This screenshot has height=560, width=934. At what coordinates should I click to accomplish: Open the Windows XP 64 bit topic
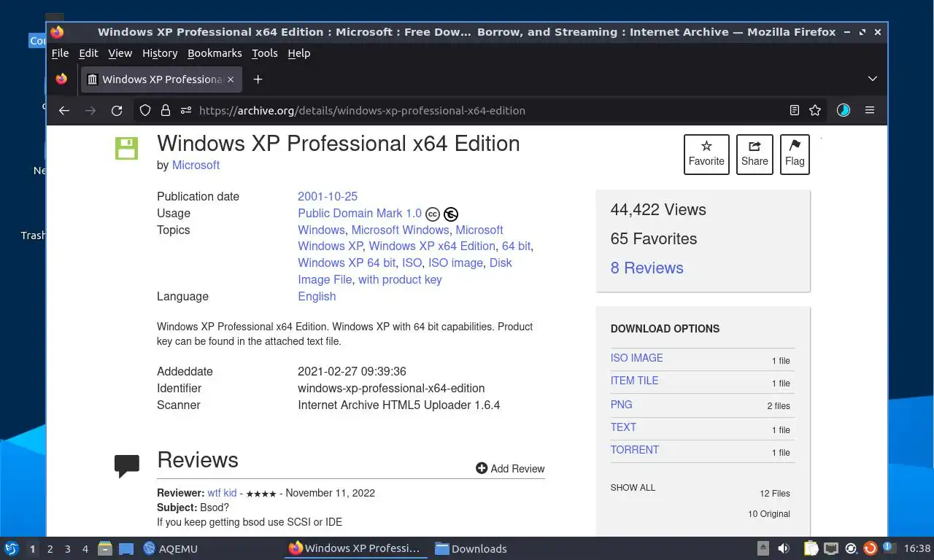(347, 262)
